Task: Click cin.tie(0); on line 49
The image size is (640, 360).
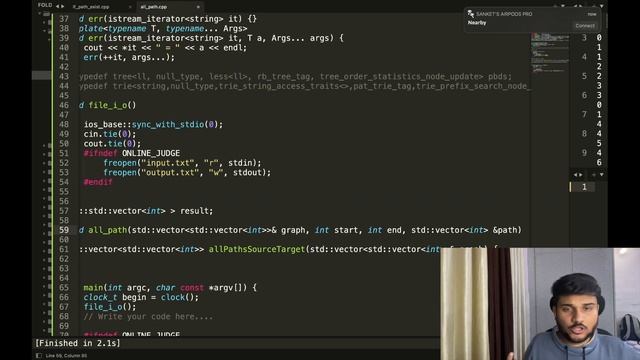Action: tap(110, 134)
